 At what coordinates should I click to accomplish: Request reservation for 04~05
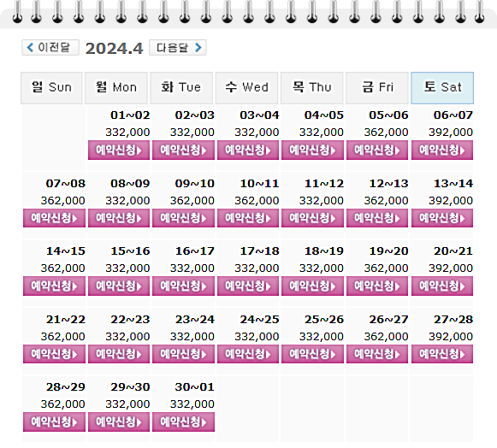pos(312,150)
